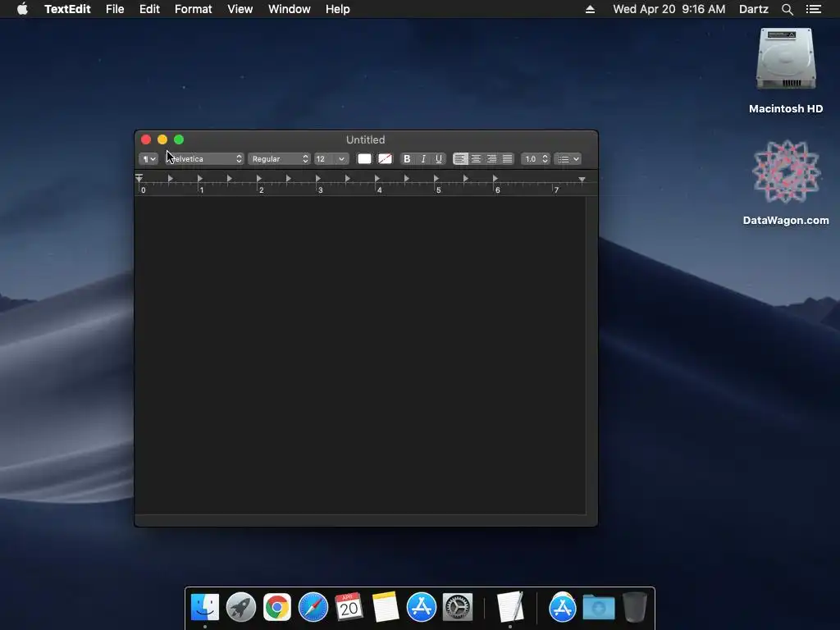The height and width of the screenshot is (630, 840).
Task: Open the Regular typeface popup
Action: pyautogui.click(x=279, y=159)
